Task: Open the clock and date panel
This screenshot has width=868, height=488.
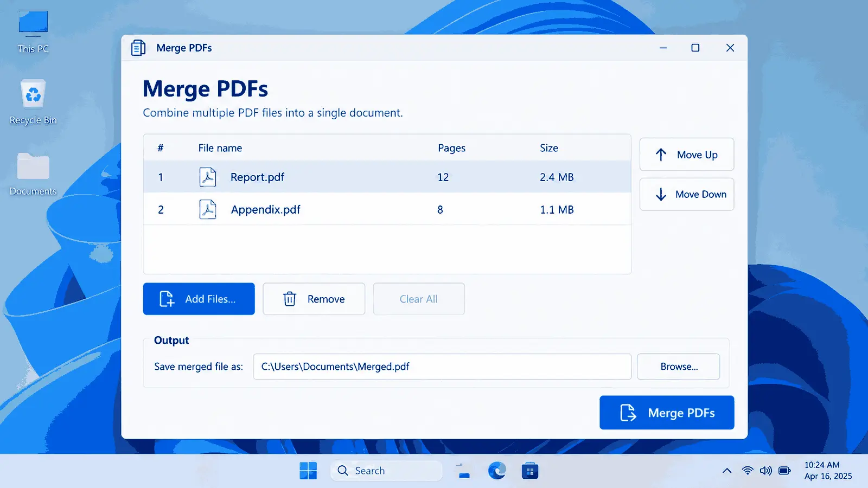Action: (828, 471)
